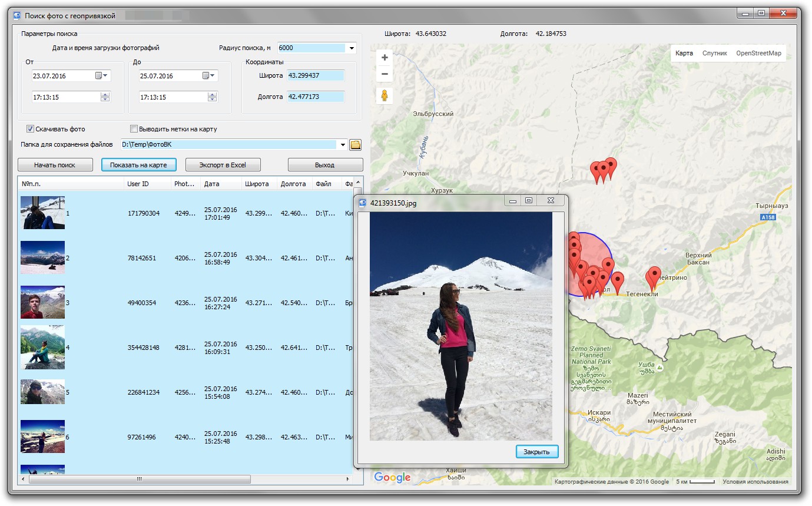Select User ID cell "171790304"
This screenshot has width=812, height=506.
(x=144, y=213)
